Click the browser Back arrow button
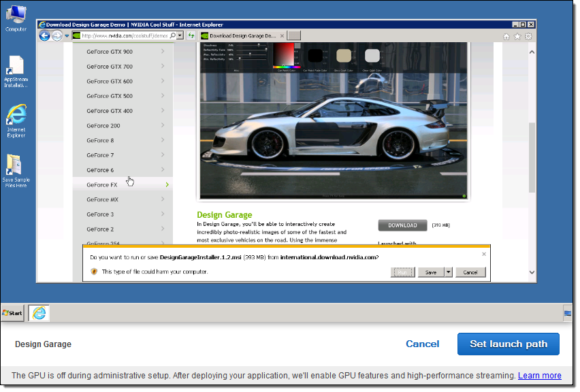580x392 pixels. [44, 36]
